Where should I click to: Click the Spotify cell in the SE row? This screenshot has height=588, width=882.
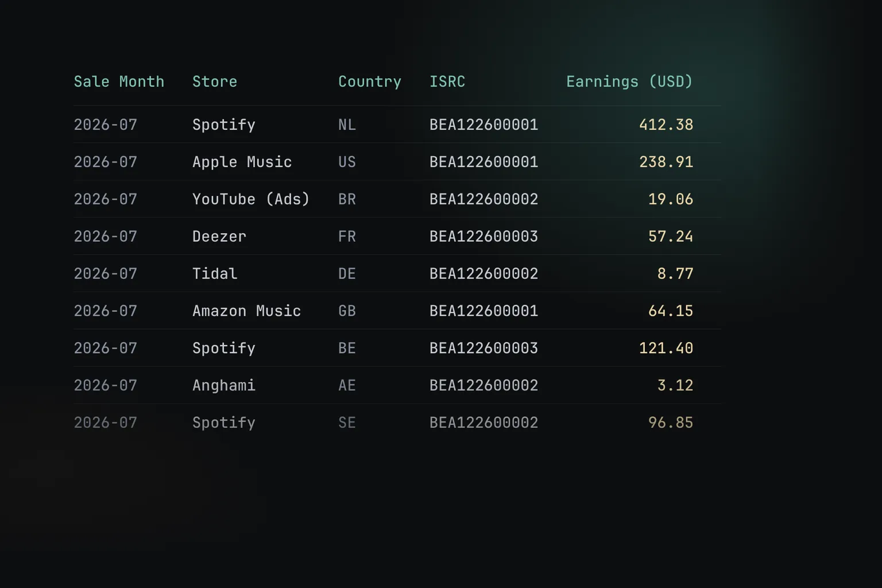point(224,423)
